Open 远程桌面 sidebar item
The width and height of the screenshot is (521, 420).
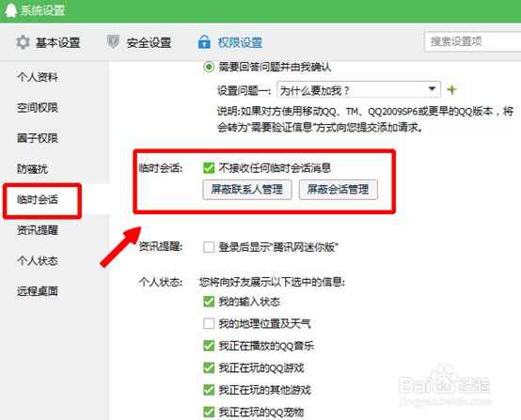click(x=38, y=291)
